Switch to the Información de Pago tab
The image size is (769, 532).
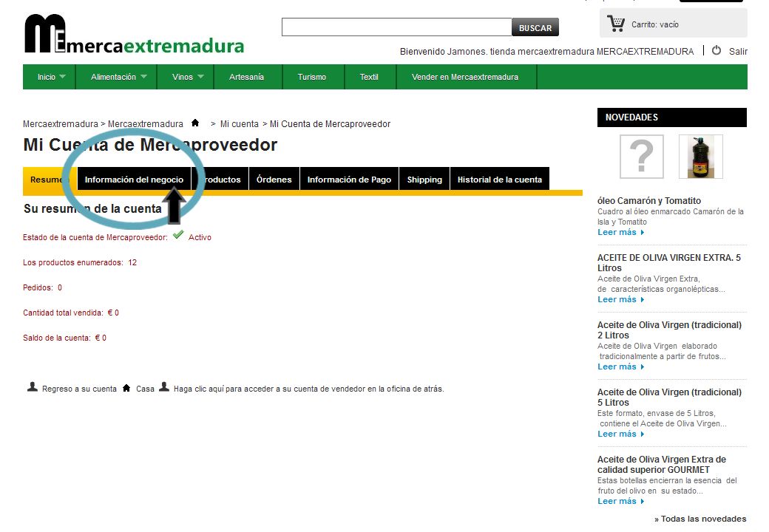coord(349,180)
